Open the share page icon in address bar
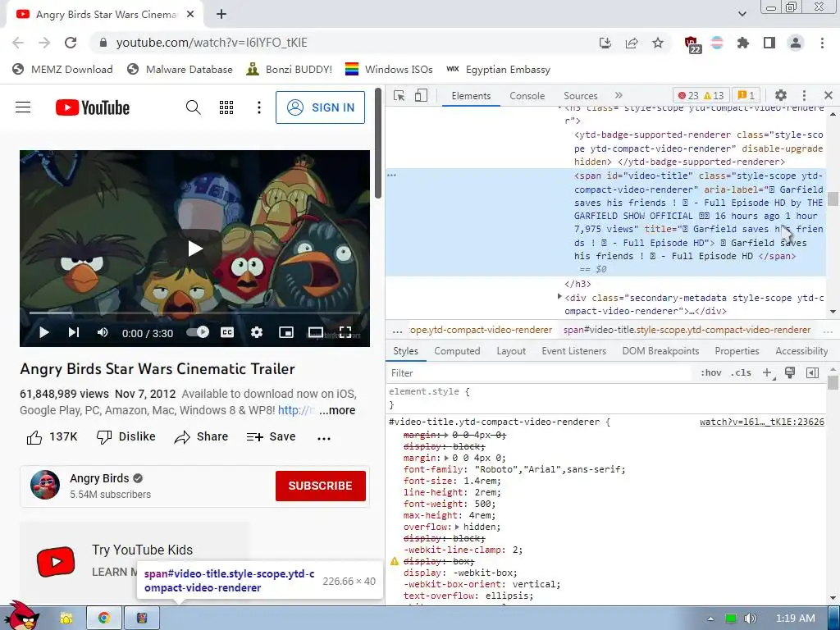 pyautogui.click(x=632, y=43)
